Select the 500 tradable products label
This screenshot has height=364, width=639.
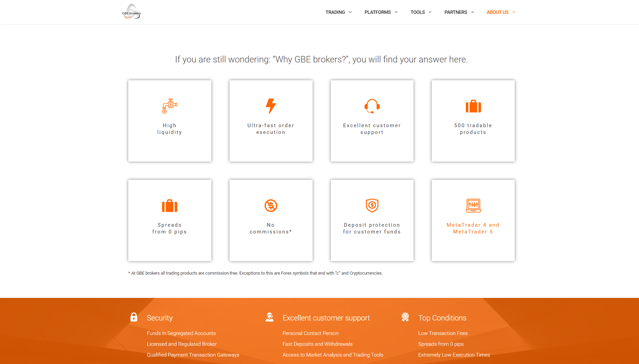(x=473, y=129)
